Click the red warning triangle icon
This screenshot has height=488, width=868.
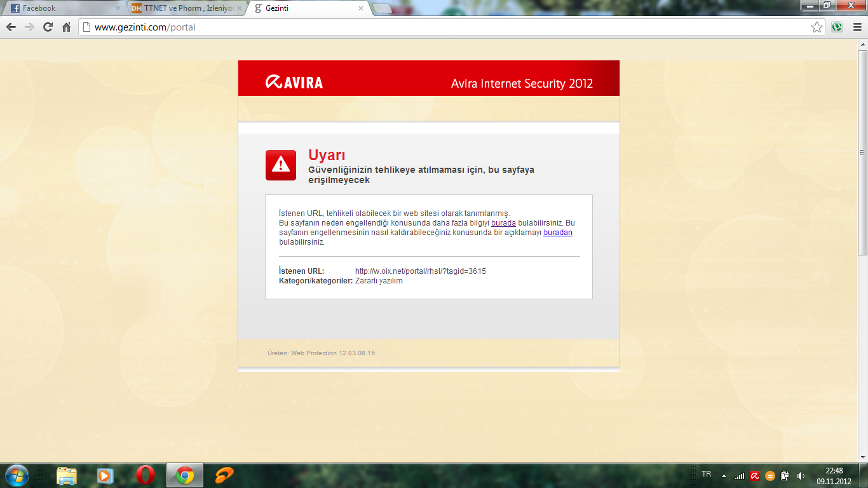point(281,165)
